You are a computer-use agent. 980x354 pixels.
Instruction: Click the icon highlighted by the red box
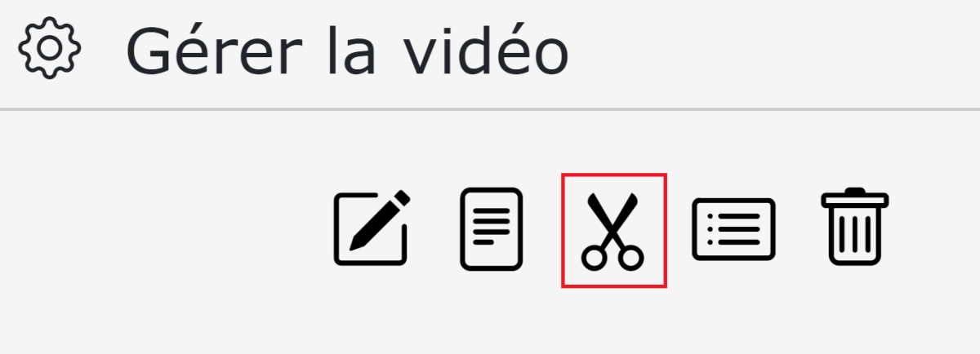point(612,229)
